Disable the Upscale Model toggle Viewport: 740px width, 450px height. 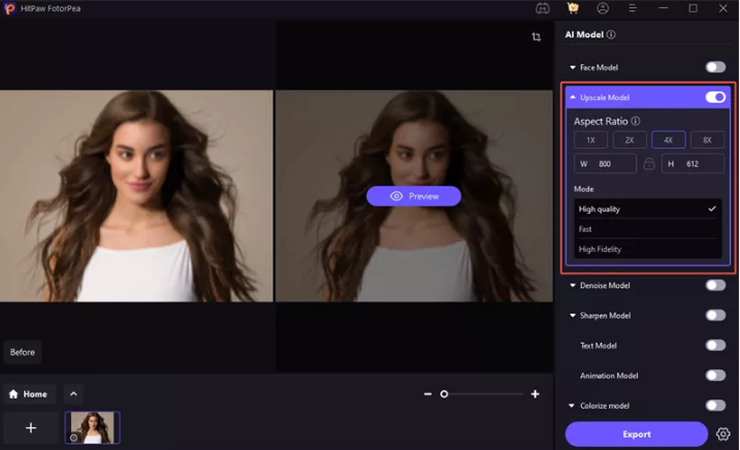[715, 97]
